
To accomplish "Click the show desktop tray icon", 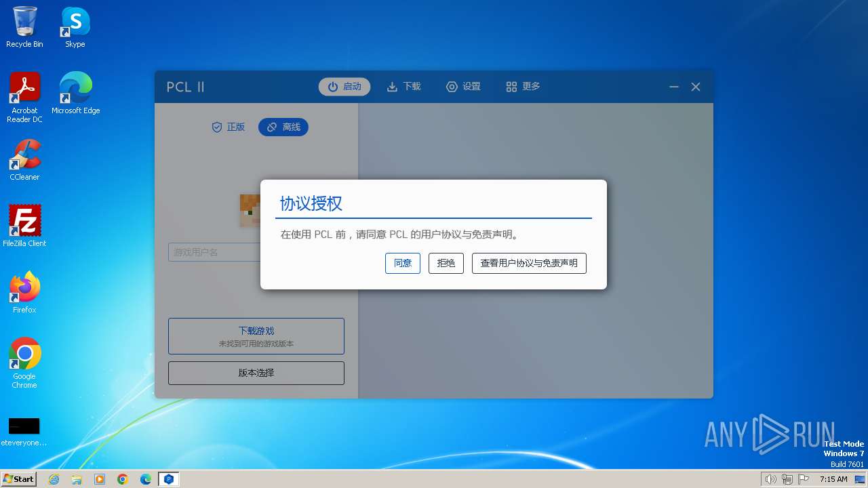I will point(859,479).
